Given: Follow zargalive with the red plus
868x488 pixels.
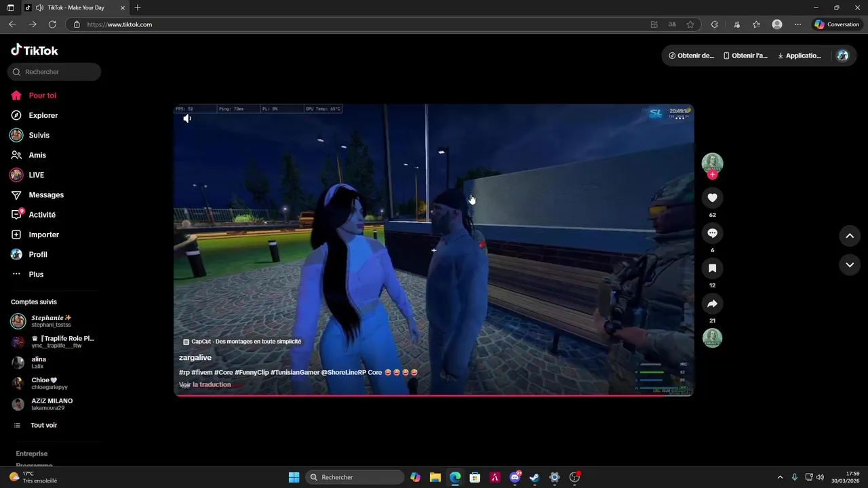Looking at the screenshot, I should [712, 175].
